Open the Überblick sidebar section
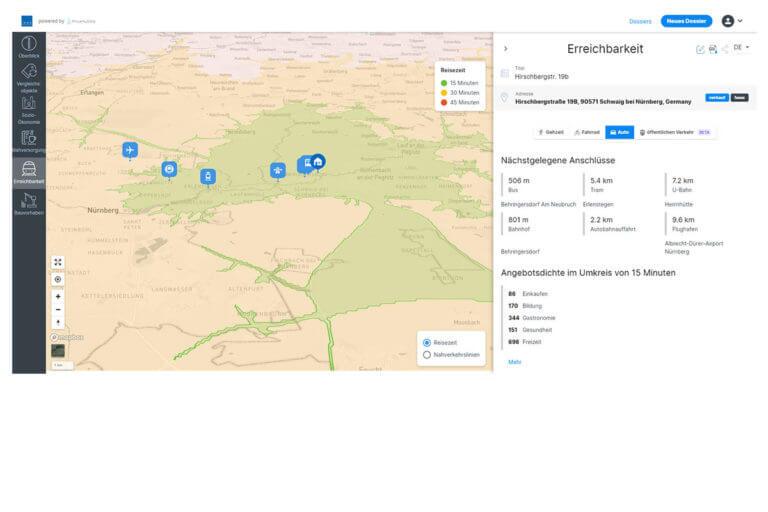Image resolution: width=768 pixels, height=512 pixels. coord(28,47)
